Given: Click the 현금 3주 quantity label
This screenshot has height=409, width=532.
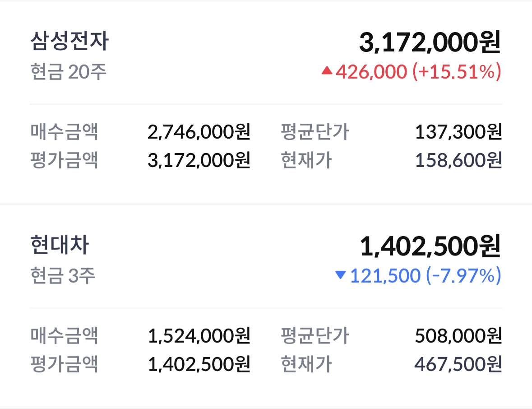Looking at the screenshot, I should [63, 276].
